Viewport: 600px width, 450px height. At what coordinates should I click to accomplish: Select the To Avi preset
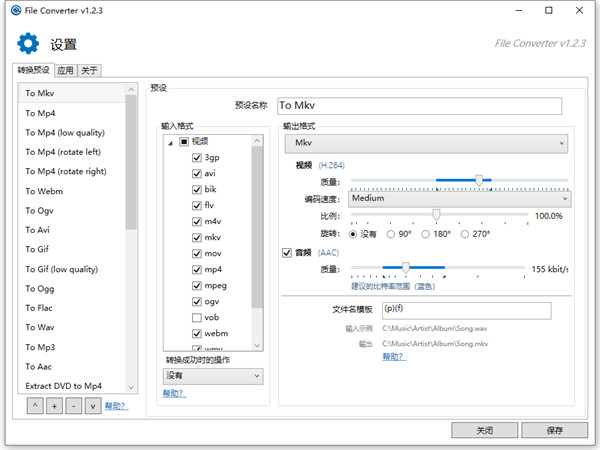(x=72, y=230)
